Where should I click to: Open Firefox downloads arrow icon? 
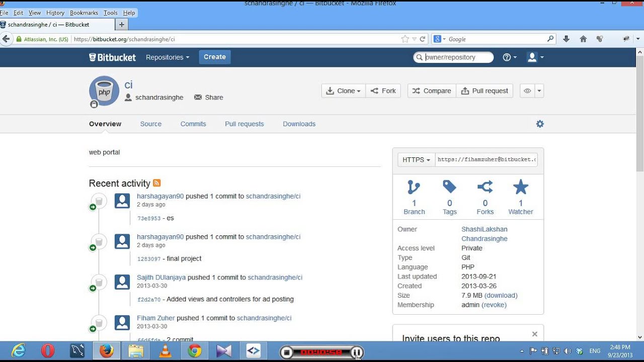click(566, 39)
